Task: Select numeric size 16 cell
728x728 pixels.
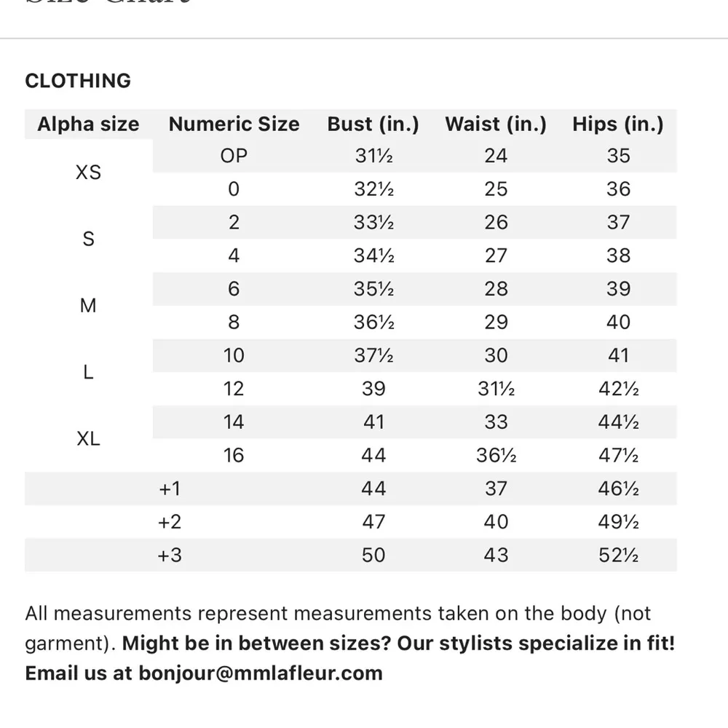Action: [x=234, y=456]
